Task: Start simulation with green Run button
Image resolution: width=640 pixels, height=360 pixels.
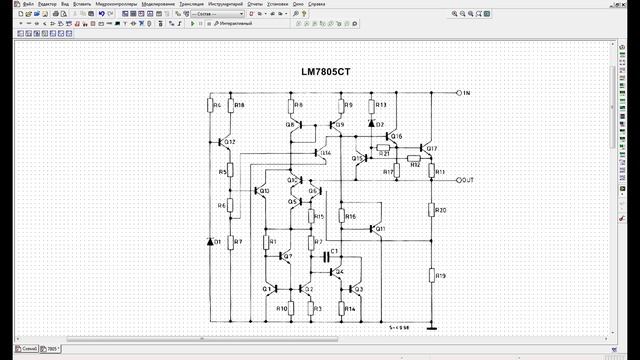Action: tap(193, 24)
